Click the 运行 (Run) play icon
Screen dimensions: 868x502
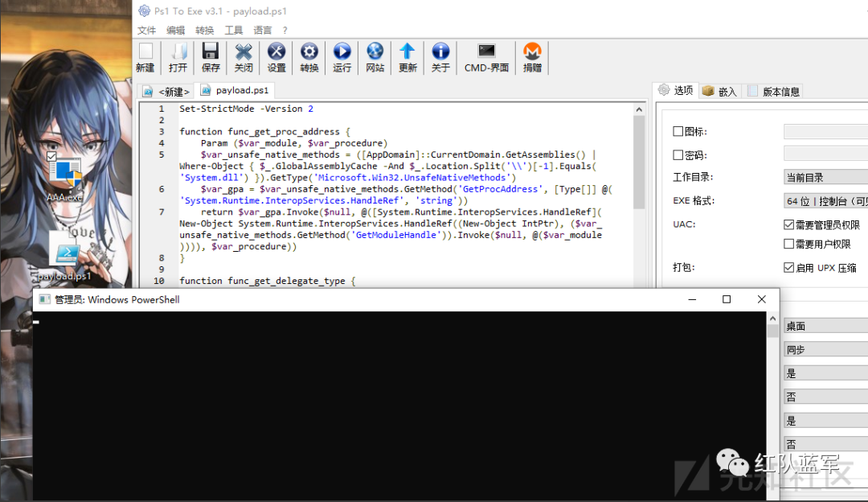pyautogui.click(x=342, y=58)
